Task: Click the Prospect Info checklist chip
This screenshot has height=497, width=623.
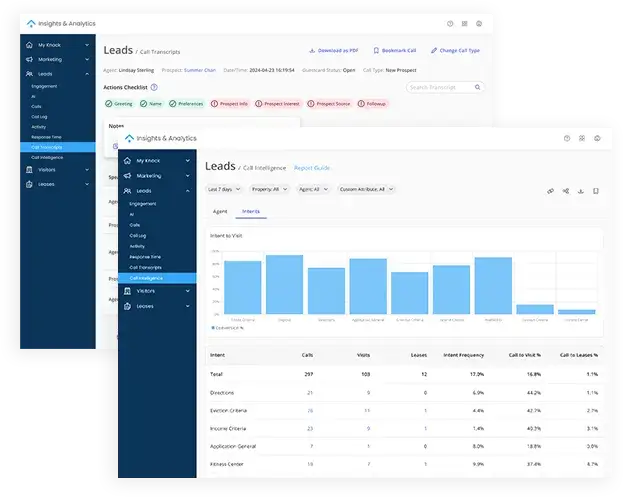Action: pos(230,104)
